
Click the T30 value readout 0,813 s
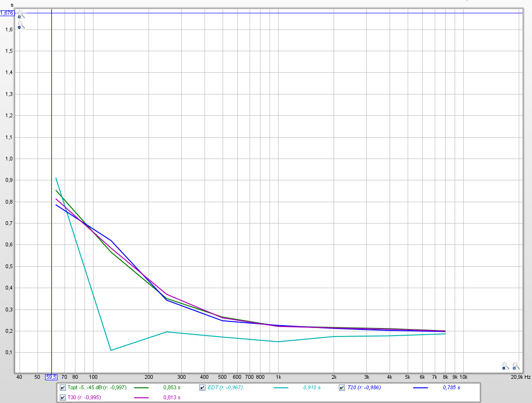tap(172, 397)
